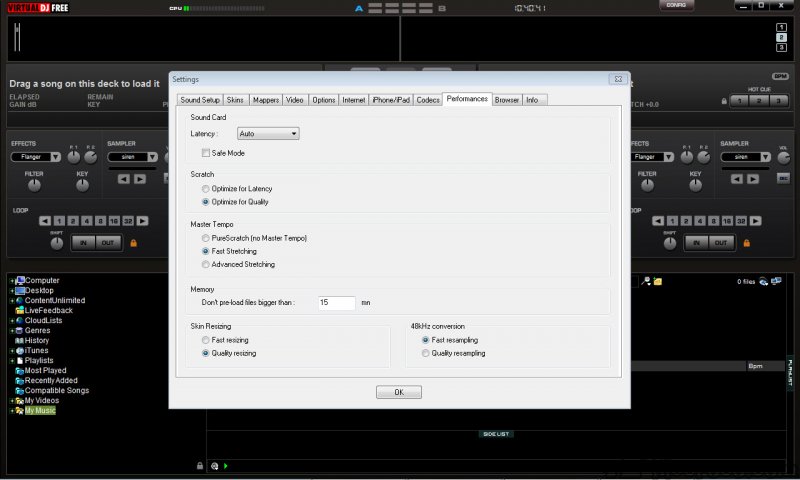This screenshot has height=480, width=800.
Task: Expand the Genres tree node
Action: tap(12, 331)
